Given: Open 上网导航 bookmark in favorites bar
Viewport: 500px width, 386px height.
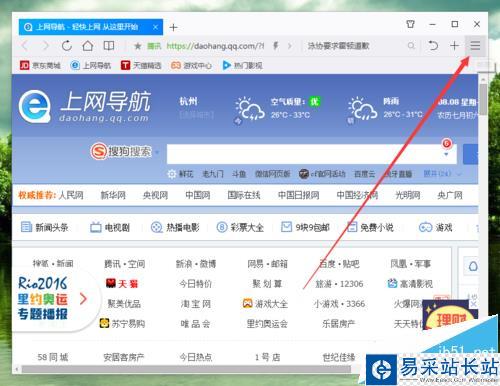Looking at the screenshot, I should [90, 65].
